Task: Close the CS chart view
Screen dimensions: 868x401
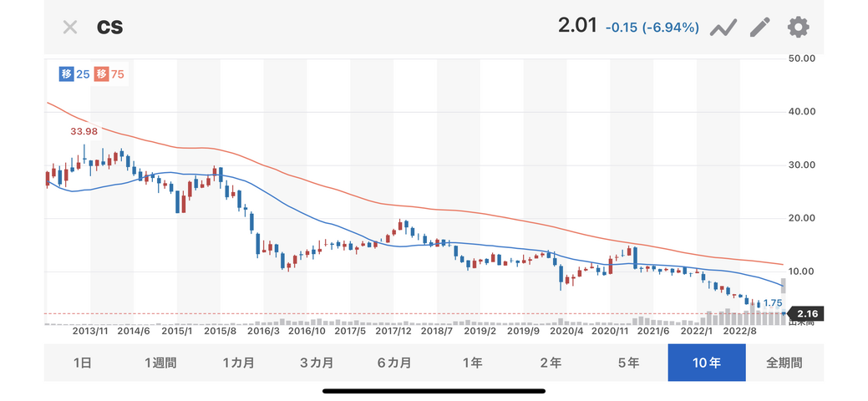Action: (x=69, y=27)
